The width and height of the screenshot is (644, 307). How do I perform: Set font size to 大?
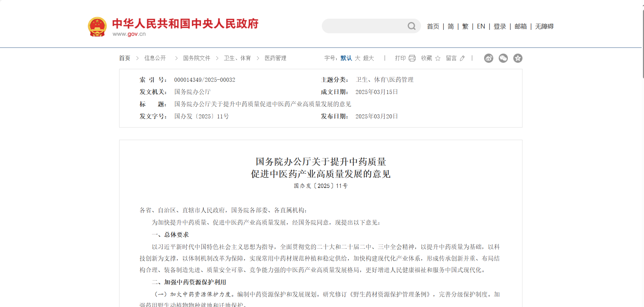(x=357, y=58)
